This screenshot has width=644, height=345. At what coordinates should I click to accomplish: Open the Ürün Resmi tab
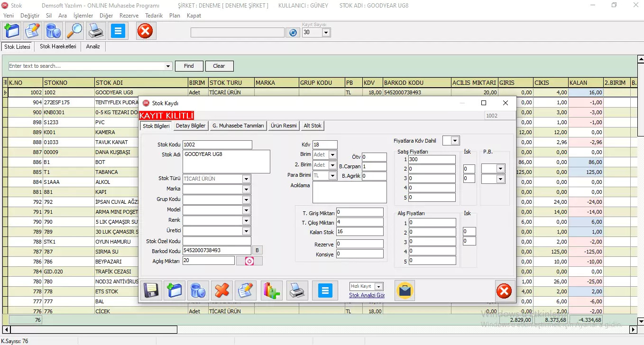point(284,126)
